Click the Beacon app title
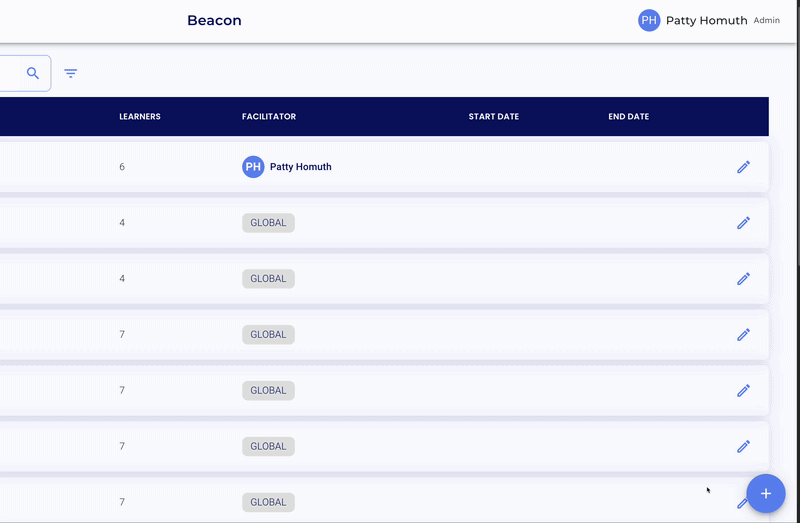 click(x=214, y=20)
